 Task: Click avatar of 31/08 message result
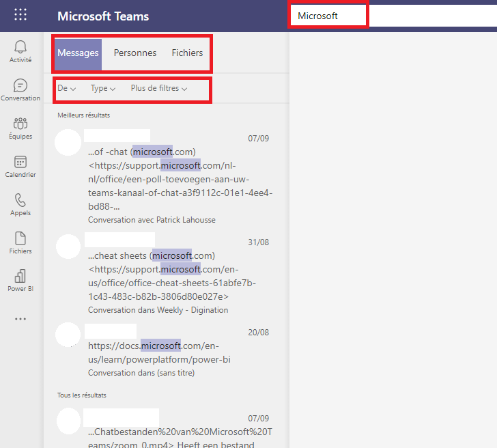pyautogui.click(x=68, y=247)
